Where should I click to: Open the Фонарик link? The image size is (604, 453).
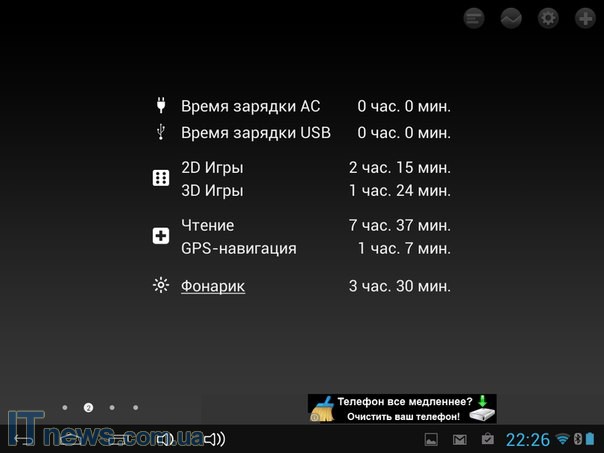point(213,286)
